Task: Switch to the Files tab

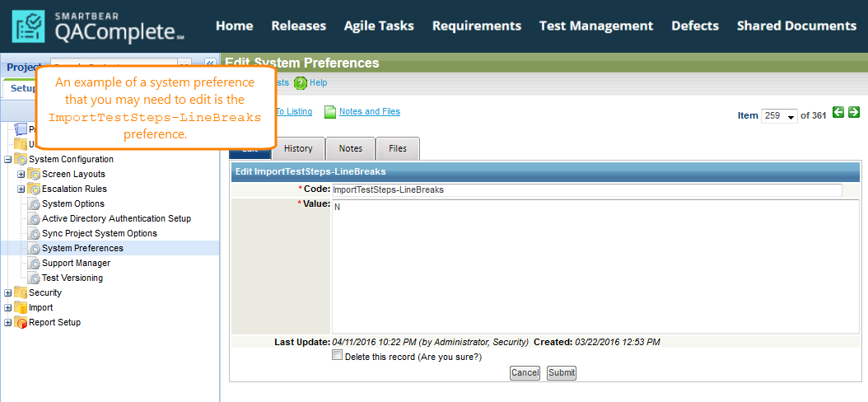Action: pos(398,148)
